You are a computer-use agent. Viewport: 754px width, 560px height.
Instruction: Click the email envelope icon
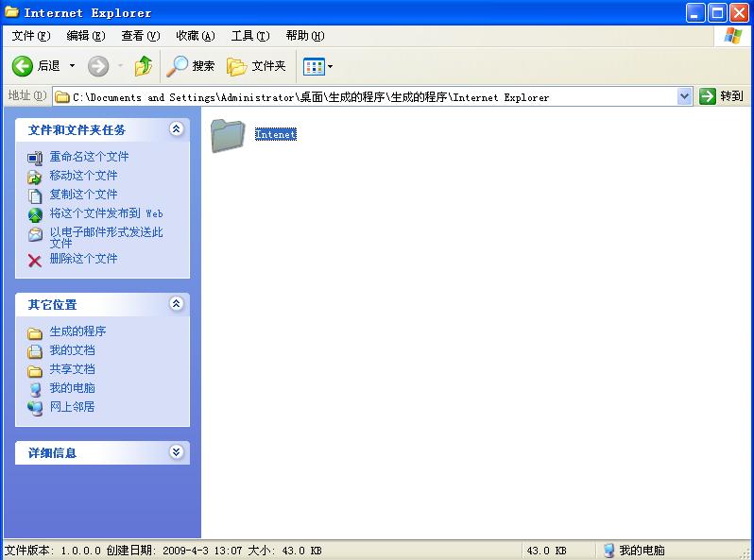coord(35,234)
